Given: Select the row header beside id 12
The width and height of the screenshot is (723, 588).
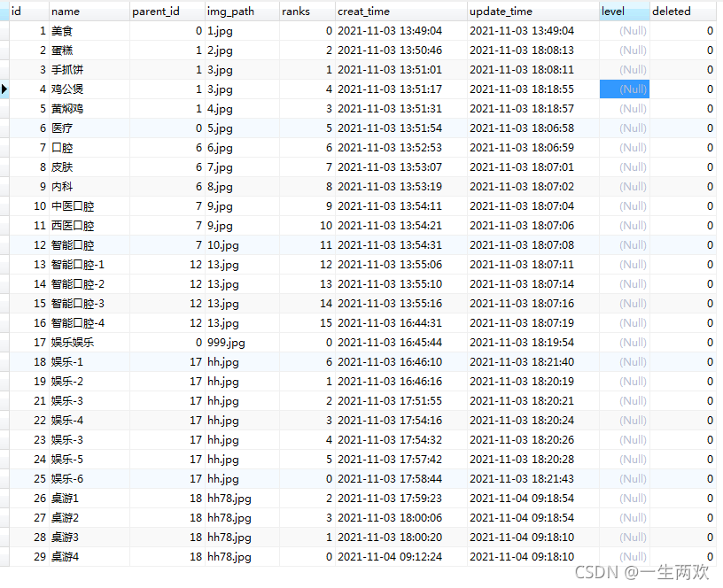Looking at the screenshot, I should pyautogui.click(x=4, y=245).
